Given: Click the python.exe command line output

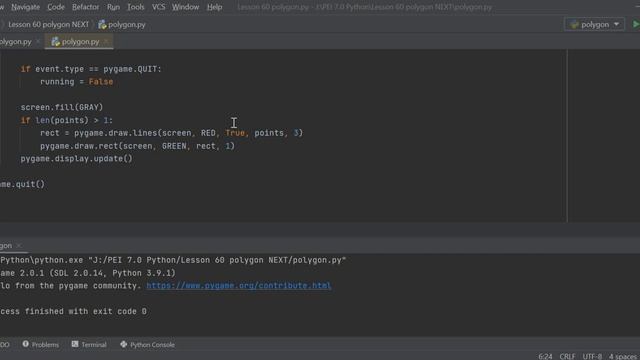Looking at the screenshot, I should coord(173,260).
